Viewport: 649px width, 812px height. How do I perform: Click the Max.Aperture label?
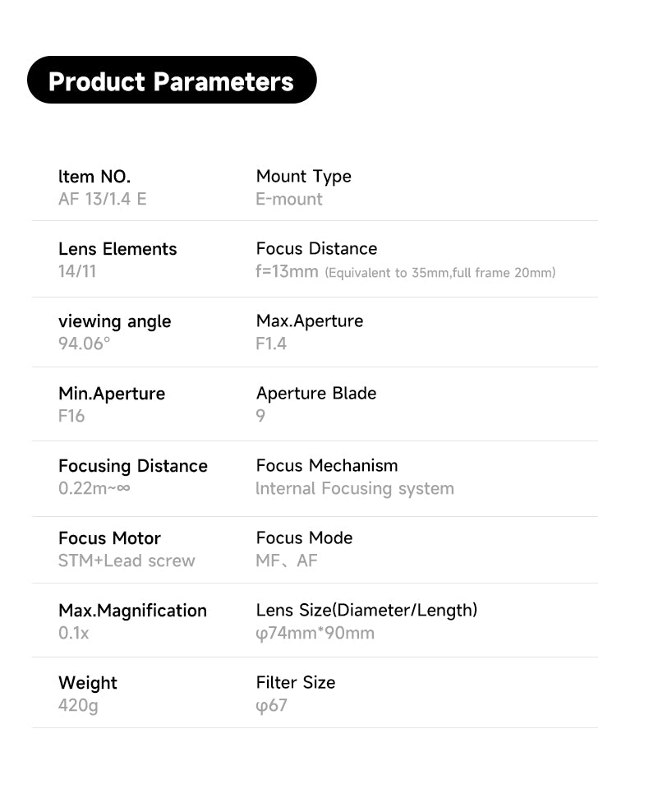click(309, 321)
